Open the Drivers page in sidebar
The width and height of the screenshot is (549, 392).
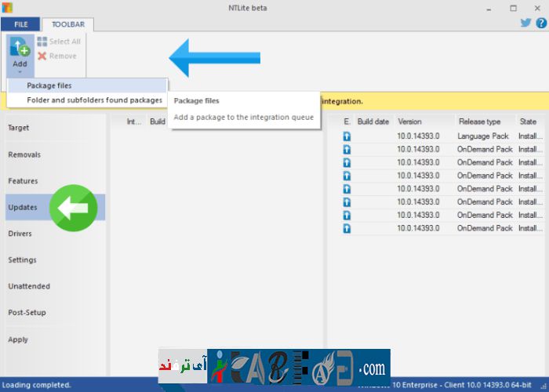coord(20,234)
